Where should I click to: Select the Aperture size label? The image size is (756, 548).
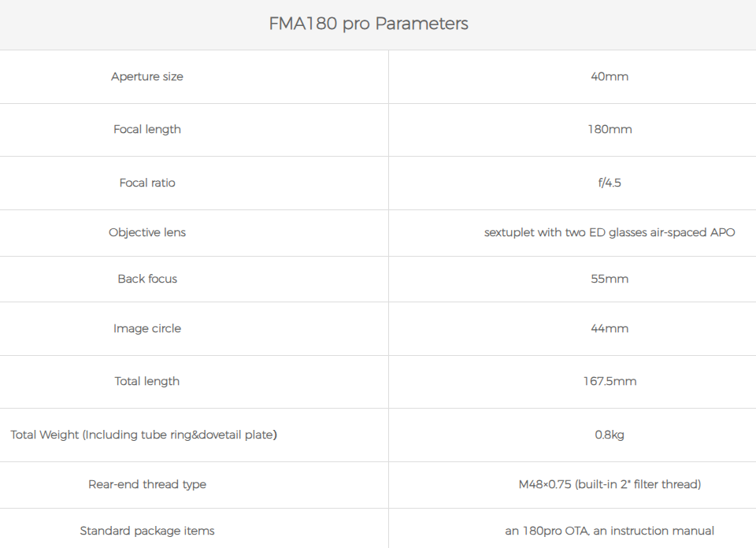click(x=147, y=76)
